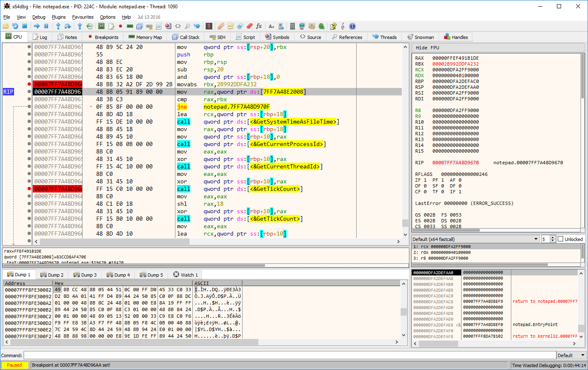Click disassembly horizontal scrollbar right arrow
588x370 pixels.
(399, 241)
